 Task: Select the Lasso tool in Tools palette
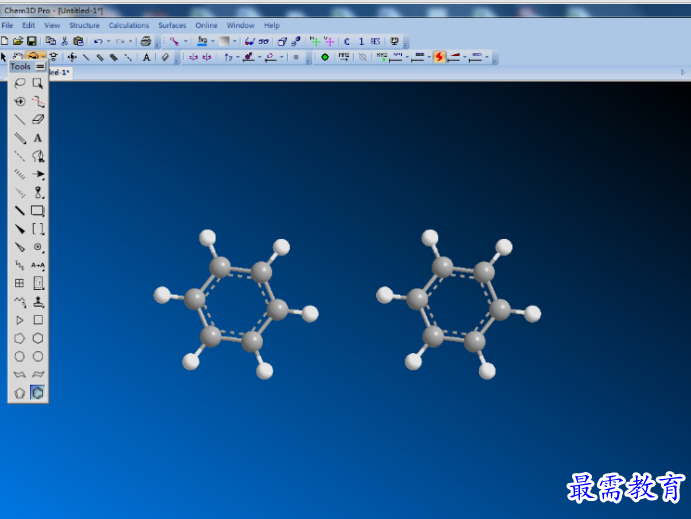click(19, 83)
